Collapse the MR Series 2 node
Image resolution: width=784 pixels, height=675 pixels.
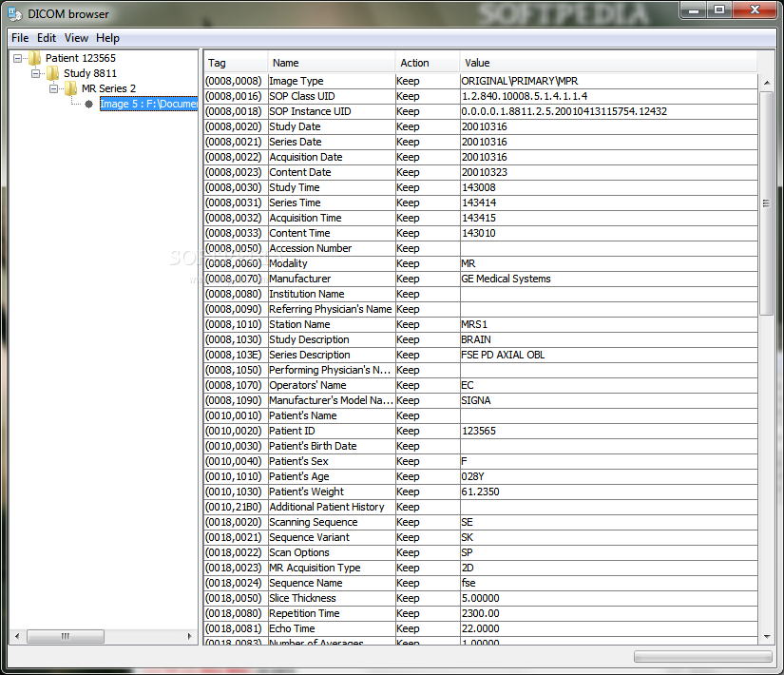point(53,89)
